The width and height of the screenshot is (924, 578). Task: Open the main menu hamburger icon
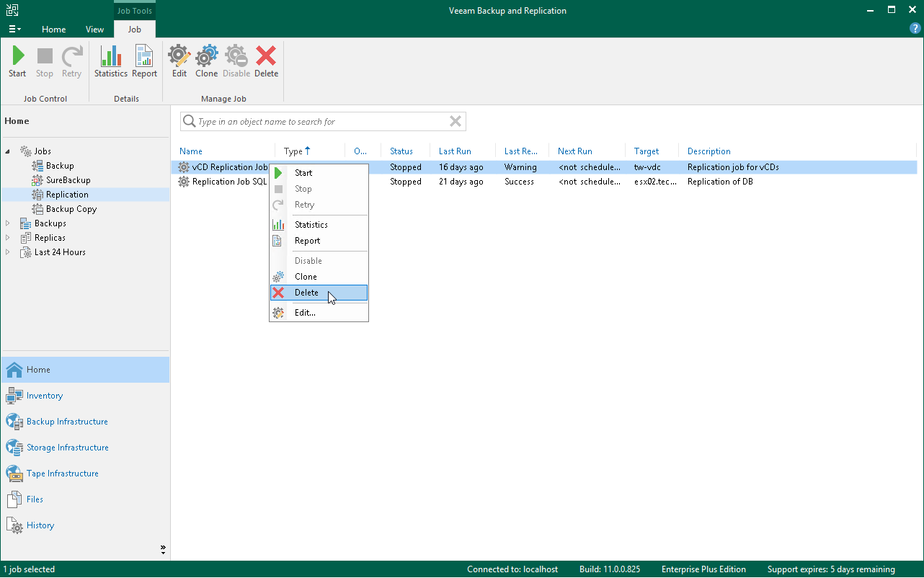point(14,28)
